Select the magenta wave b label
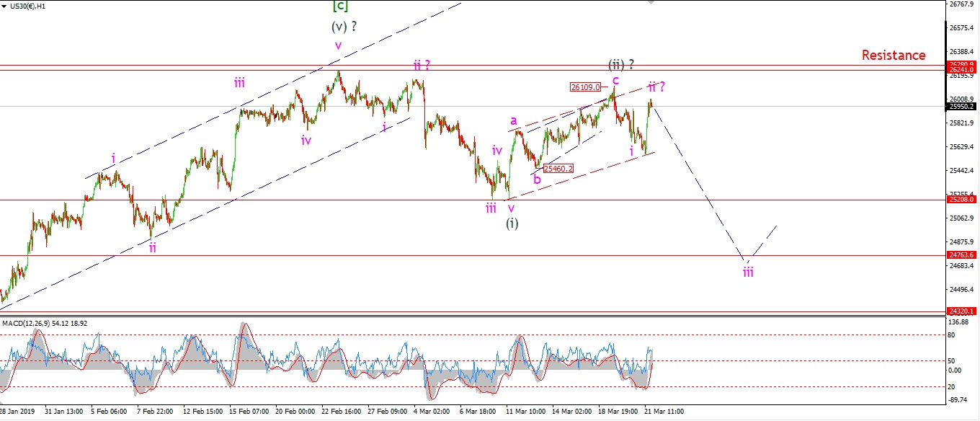The image size is (980, 421). [536, 180]
